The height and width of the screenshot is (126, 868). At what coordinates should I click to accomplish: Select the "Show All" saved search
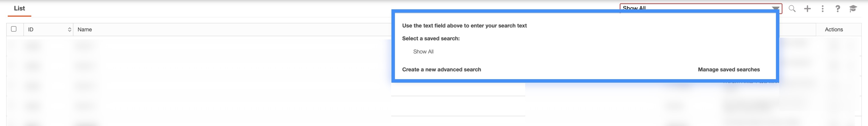click(x=423, y=52)
